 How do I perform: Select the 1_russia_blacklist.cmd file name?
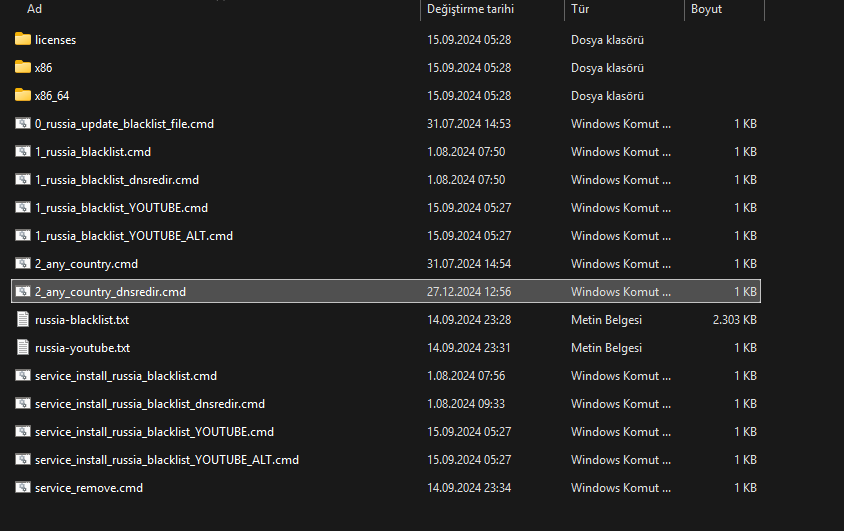pyautogui.click(x=93, y=152)
